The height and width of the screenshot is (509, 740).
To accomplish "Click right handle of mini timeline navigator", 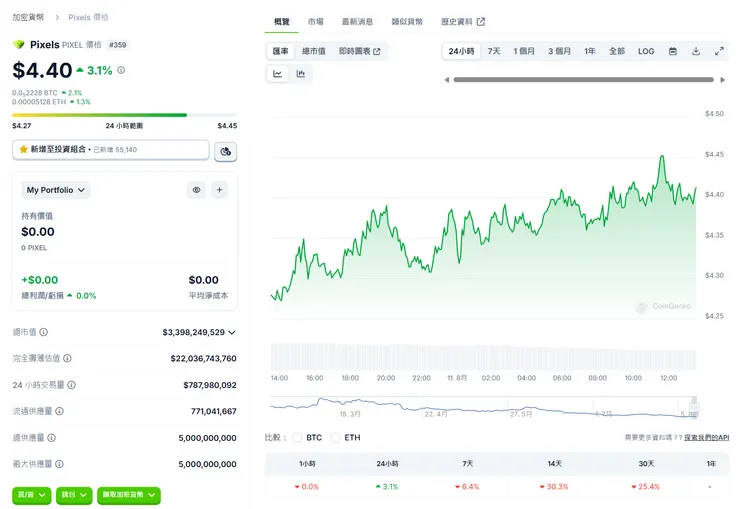I will tap(694, 407).
